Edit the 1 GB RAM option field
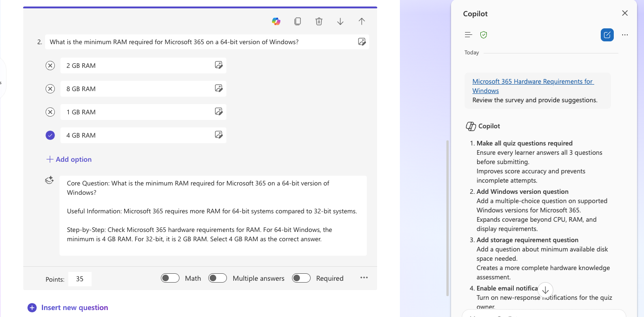Viewport: 644px width, 317px height. tap(143, 112)
